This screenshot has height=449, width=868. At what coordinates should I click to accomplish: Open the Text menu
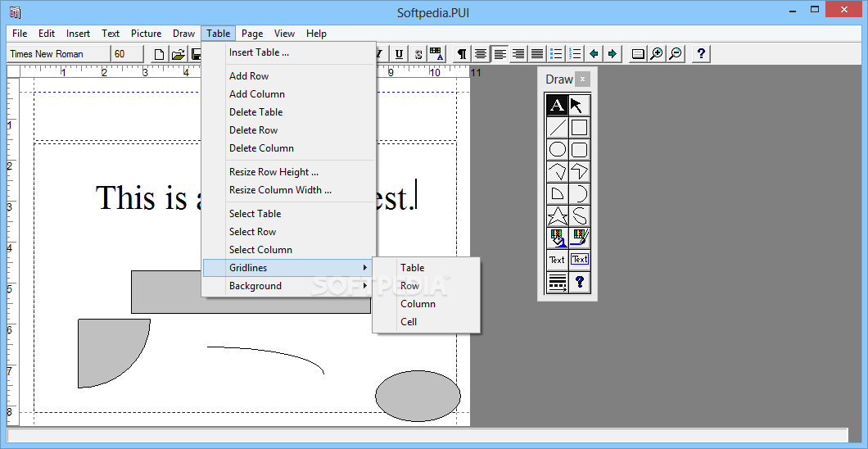coord(111,34)
